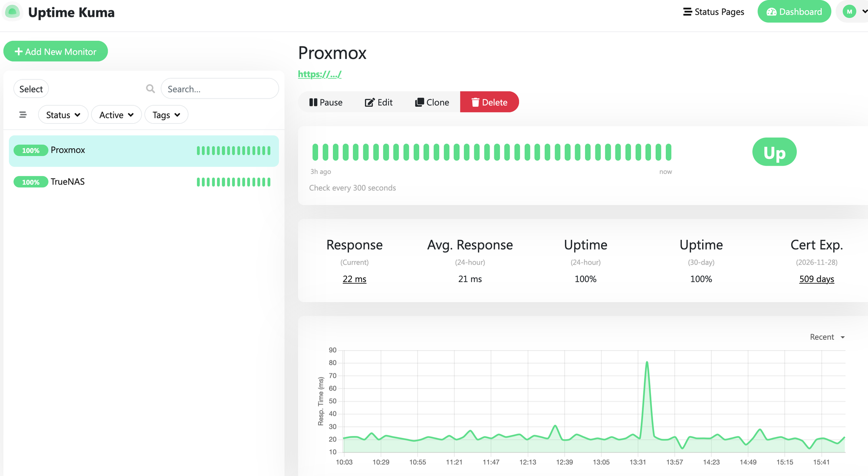
Task: Expand the Status filter dropdown
Action: (x=63, y=115)
